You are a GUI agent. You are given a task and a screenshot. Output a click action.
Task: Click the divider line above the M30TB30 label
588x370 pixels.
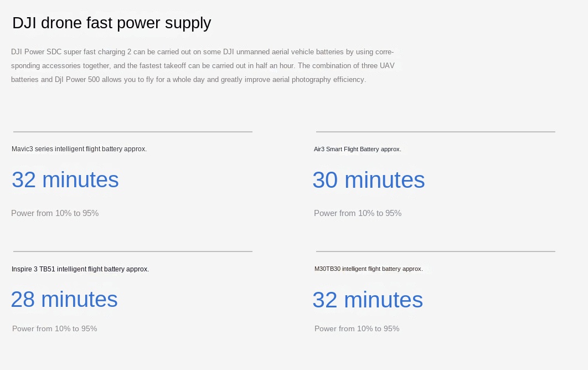(435, 251)
